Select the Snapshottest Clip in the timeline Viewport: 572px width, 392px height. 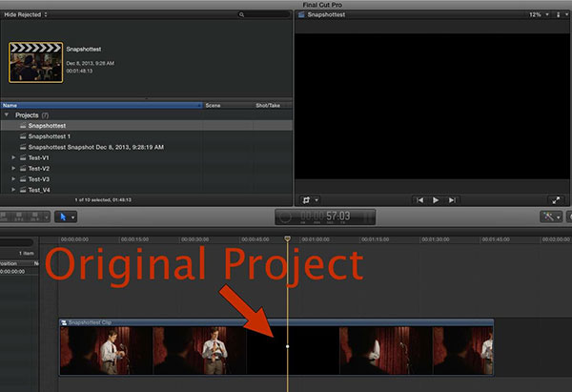point(276,347)
